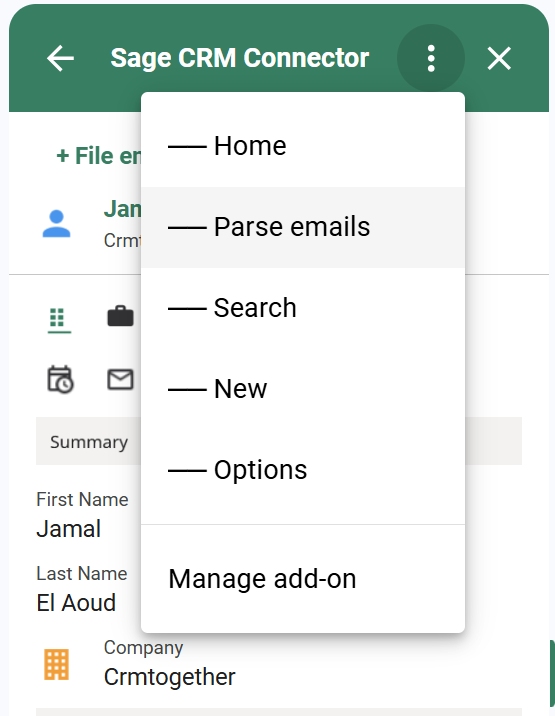555x716 pixels.
Task: Open the grid summary view icon
Action: (58, 318)
